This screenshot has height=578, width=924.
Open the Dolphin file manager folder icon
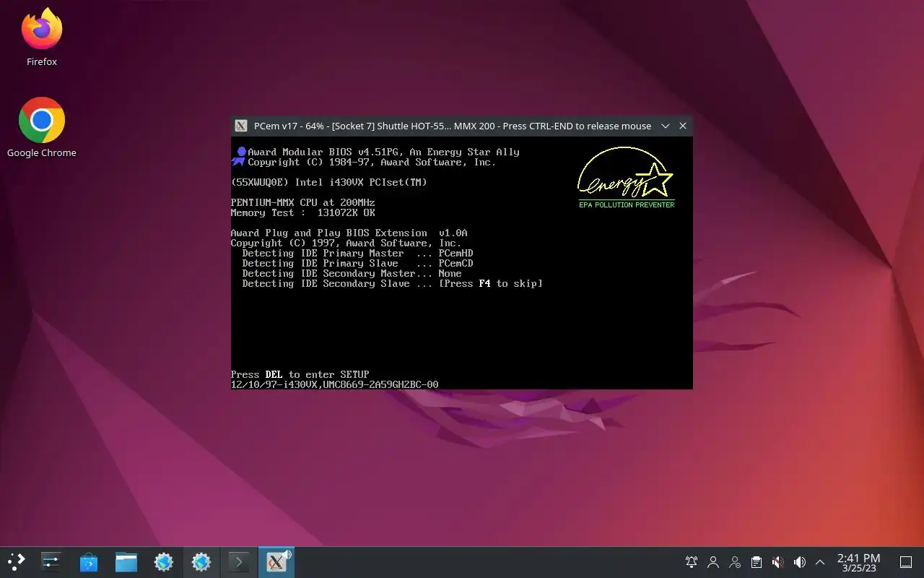(x=126, y=562)
